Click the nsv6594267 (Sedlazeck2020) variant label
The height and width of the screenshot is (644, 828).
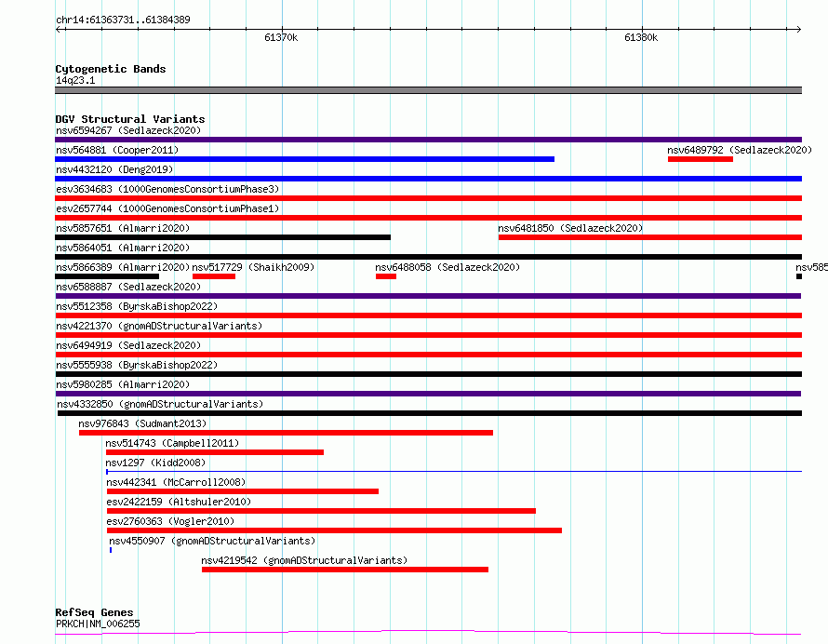(128, 130)
